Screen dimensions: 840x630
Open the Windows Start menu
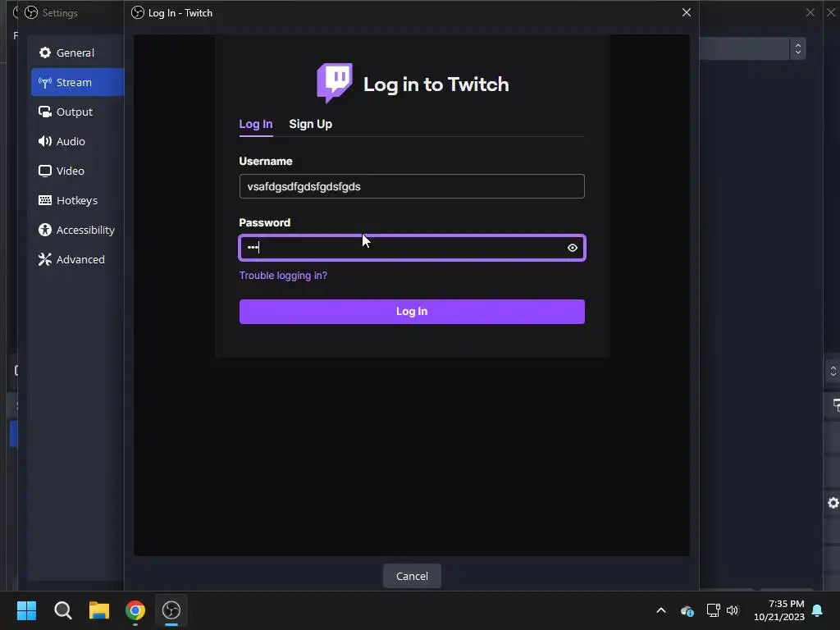pos(26,610)
